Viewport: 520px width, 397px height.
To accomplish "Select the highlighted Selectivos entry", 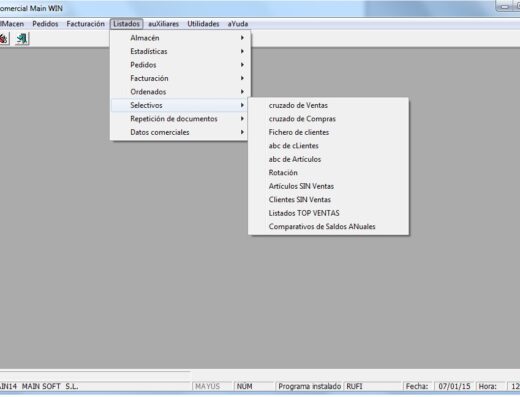I will click(180, 105).
